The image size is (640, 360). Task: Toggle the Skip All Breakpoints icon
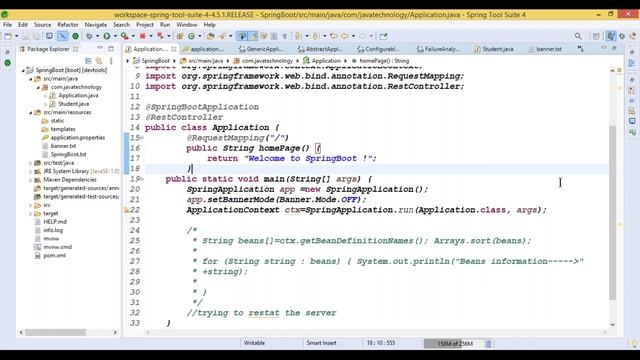(62, 36)
